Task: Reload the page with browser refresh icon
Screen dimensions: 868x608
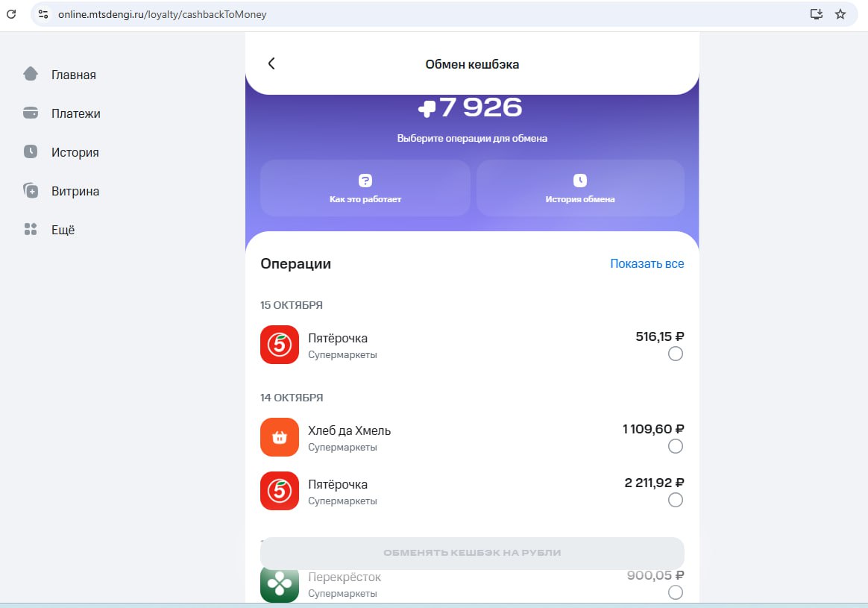Action: (11, 14)
